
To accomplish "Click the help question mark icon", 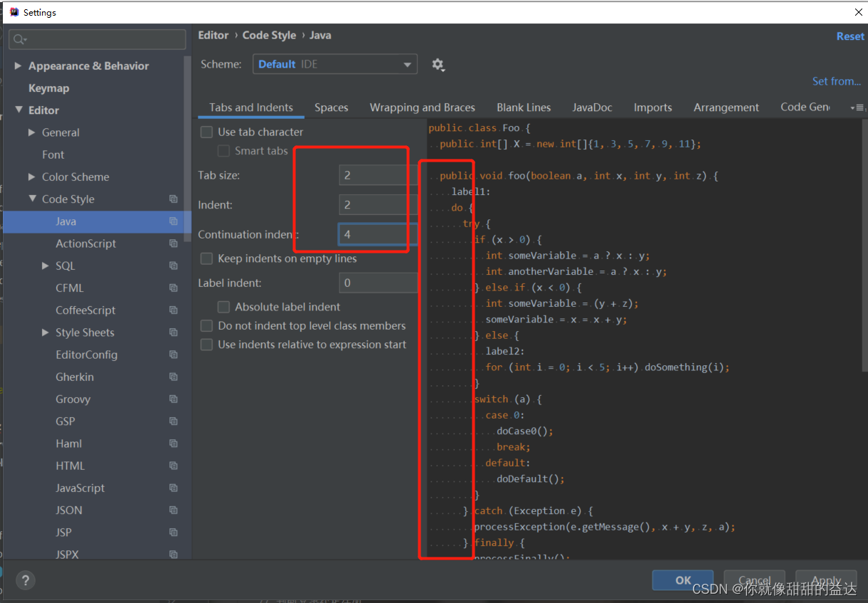I will pyautogui.click(x=24, y=580).
